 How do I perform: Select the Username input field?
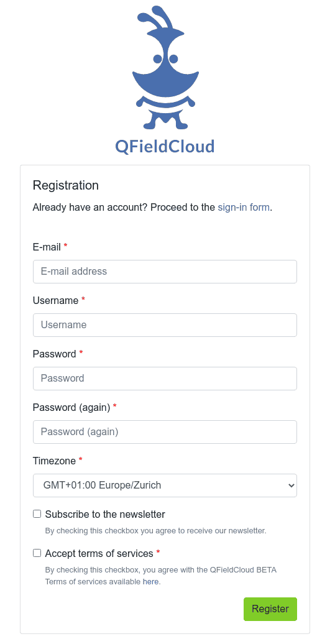click(x=165, y=325)
